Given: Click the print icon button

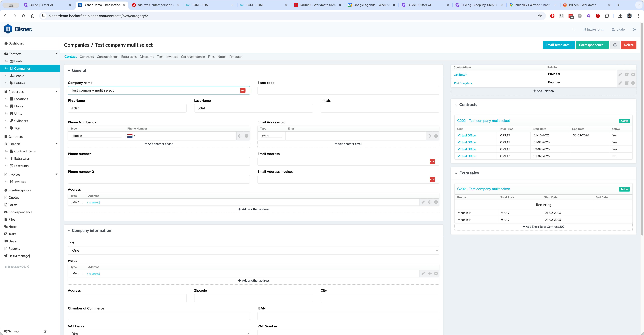Looking at the screenshot, I should 614,45.
